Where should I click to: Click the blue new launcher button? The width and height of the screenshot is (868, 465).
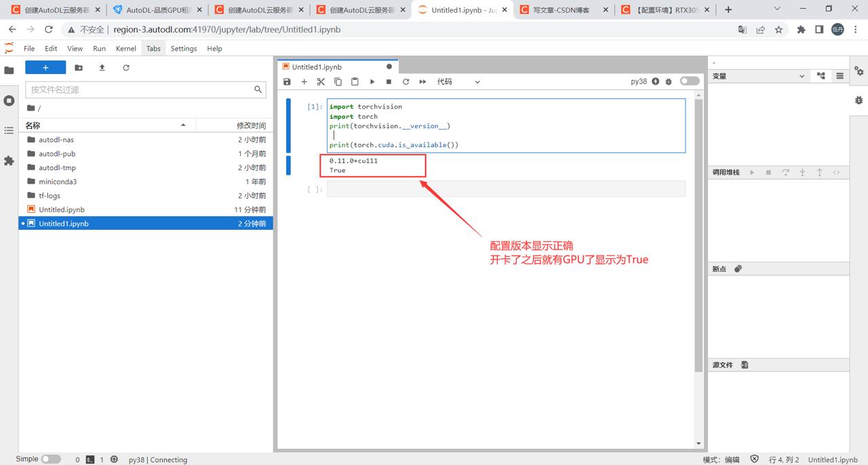pyautogui.click(x=45, y=68)
